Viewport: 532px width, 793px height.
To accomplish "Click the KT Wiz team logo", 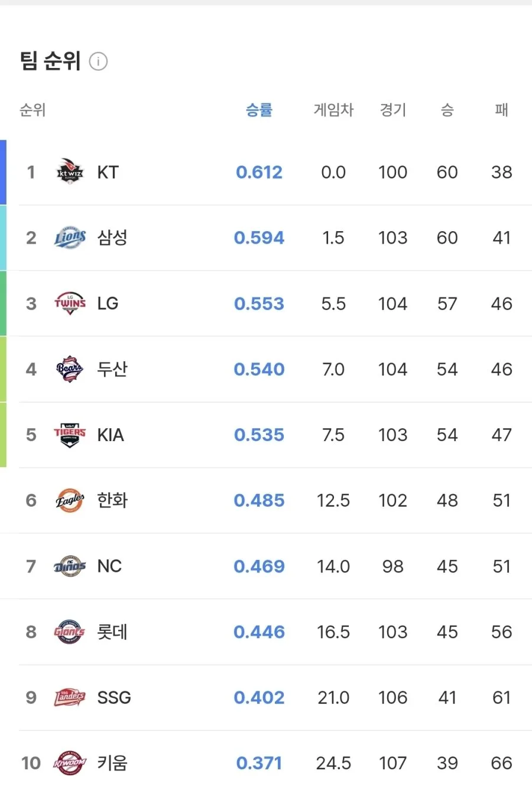I will point(70,172).
